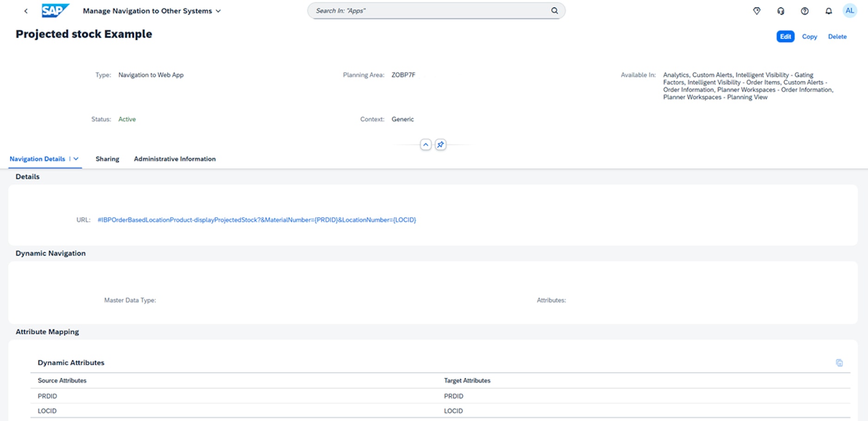Screen dimensions: 868x421
Task: Open the Navigation Details section dropdown
Action: (x=76, y=158)
